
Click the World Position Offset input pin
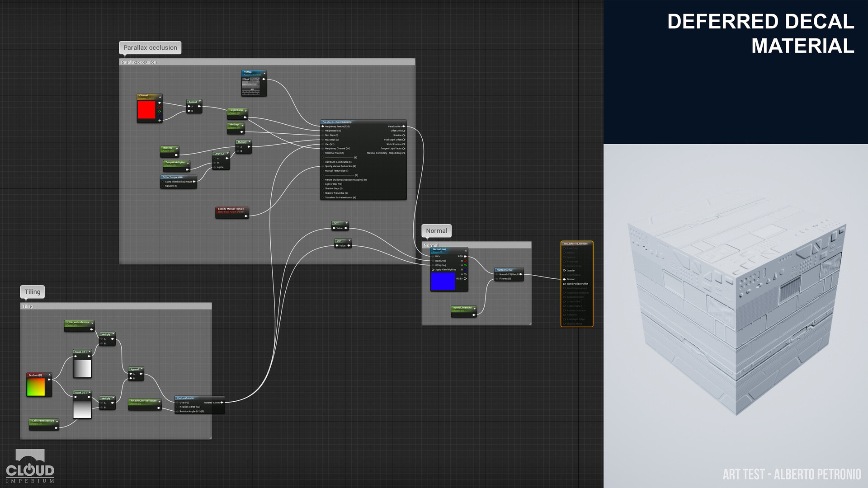564,284
